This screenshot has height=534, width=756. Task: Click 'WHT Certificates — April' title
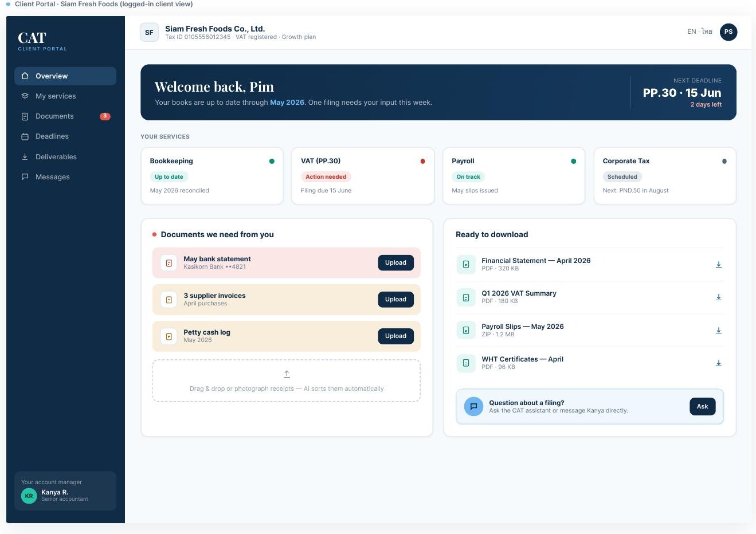point(522,359)
